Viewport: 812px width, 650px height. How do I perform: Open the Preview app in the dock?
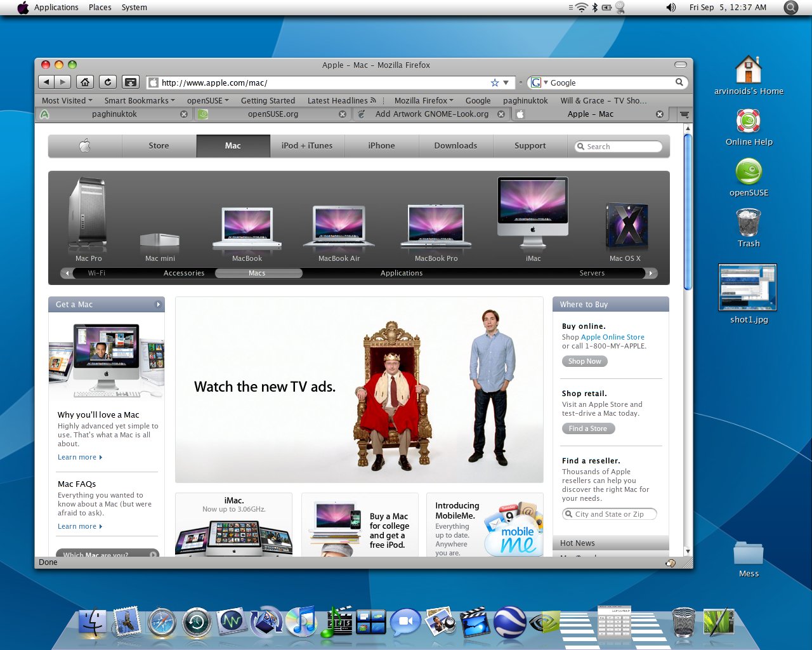pyautogui.click(x=440, y=622)
